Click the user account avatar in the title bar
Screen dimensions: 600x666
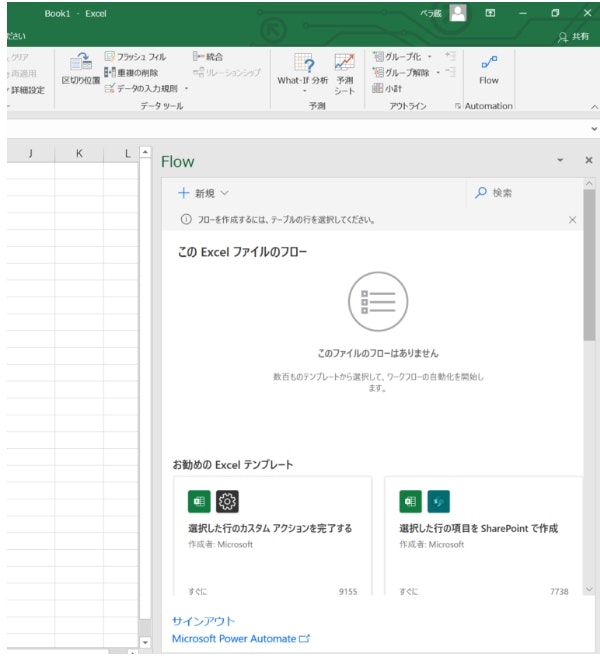click(x=458, y=13)
